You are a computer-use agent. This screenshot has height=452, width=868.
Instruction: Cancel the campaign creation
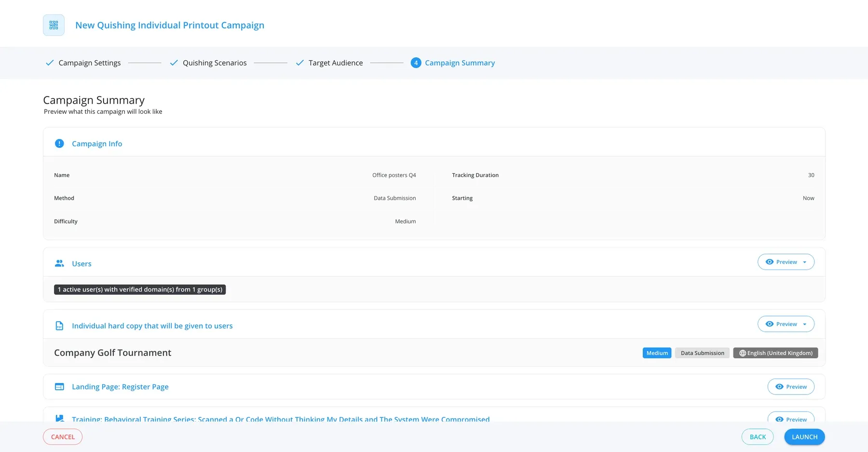point(63,437)
